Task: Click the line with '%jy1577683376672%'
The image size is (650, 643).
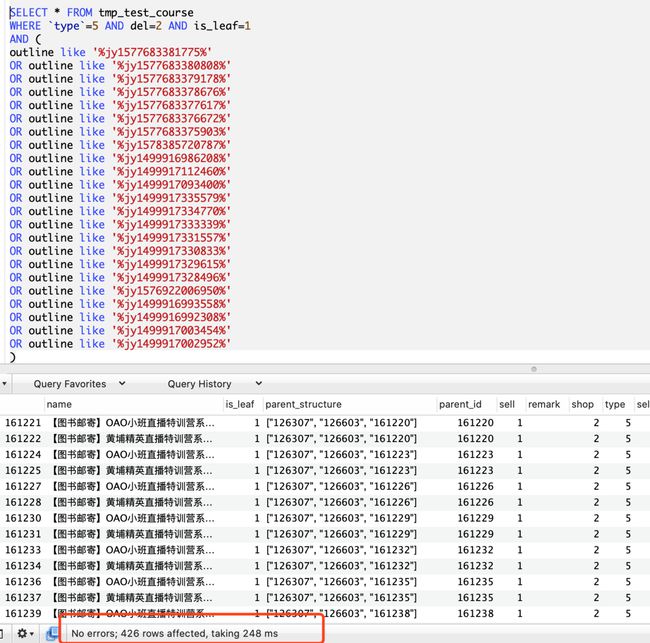Action: click(120, 119)
